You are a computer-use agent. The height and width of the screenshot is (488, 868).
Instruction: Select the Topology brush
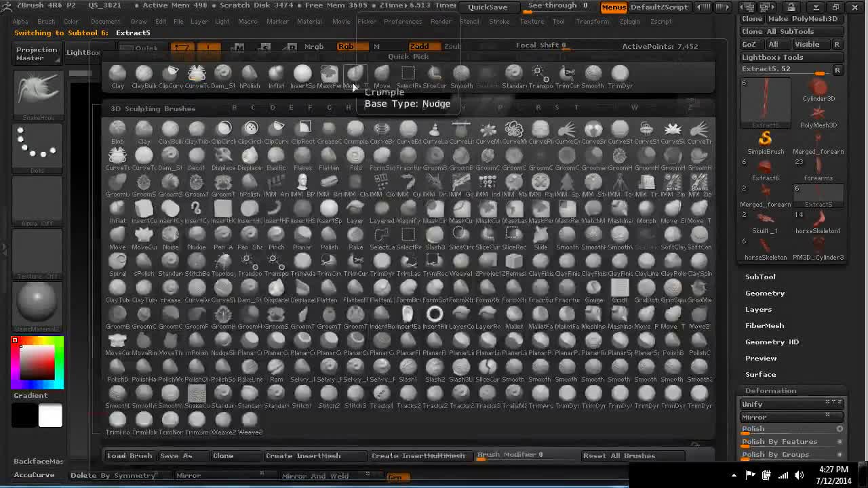[223, 264]
